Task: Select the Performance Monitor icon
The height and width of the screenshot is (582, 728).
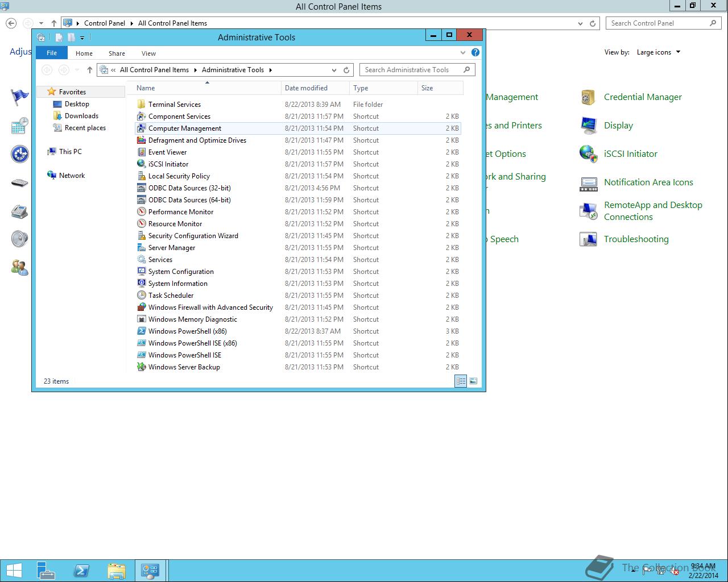Action: pos(141,212)
